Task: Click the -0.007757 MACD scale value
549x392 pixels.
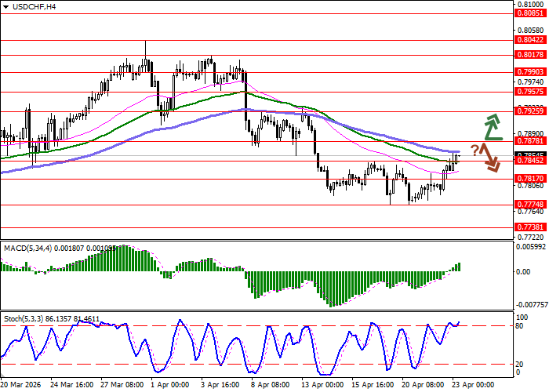Action: pos(531,305)
